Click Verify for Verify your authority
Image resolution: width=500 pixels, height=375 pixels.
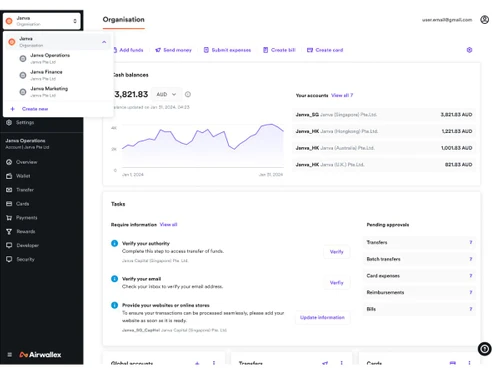[337, 252]
